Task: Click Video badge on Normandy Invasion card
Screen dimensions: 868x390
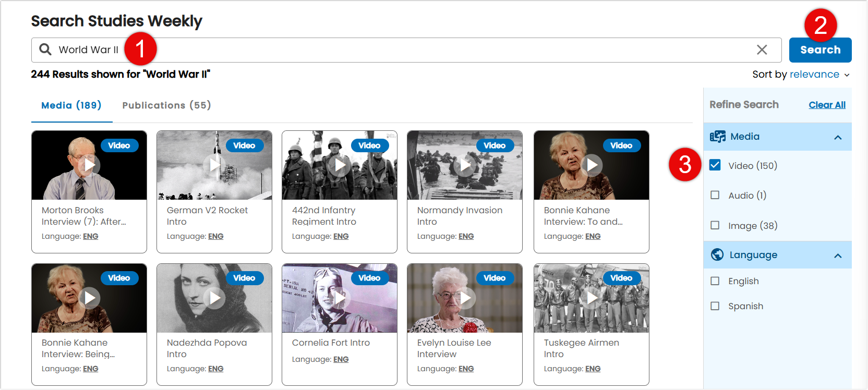Action: coord(495,145)
